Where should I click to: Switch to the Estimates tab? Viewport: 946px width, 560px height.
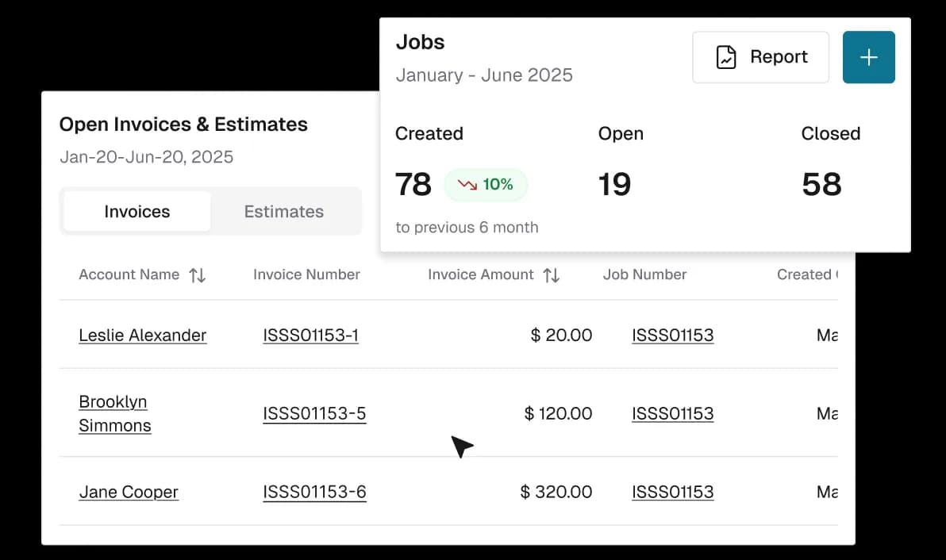click(283, 211)
